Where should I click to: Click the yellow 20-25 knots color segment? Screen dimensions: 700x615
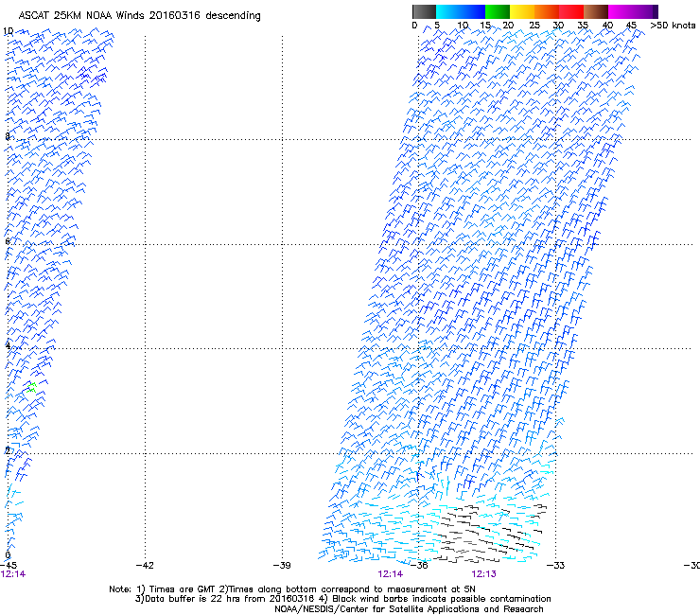(522, 11)
